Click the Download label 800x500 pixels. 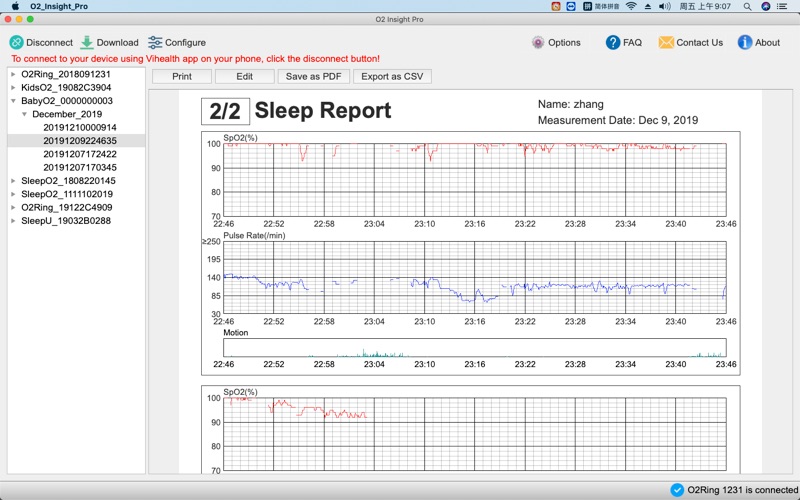(117, 42)
